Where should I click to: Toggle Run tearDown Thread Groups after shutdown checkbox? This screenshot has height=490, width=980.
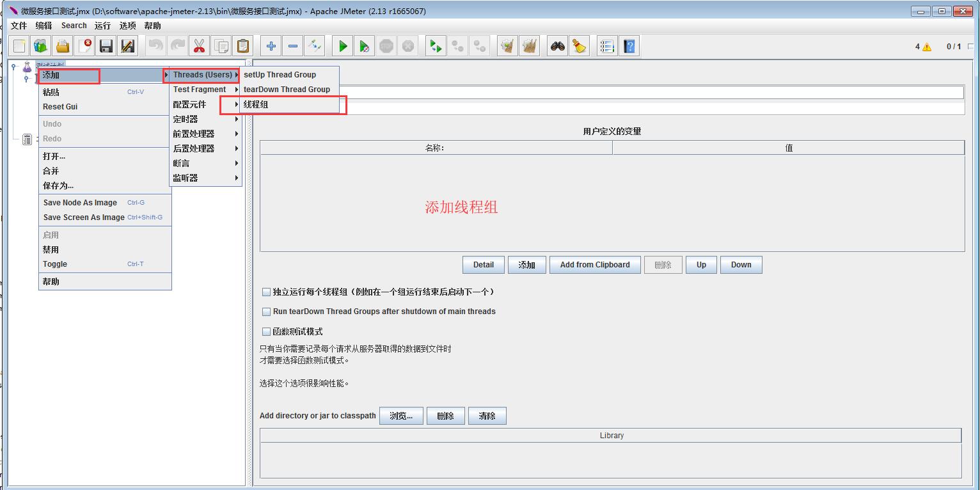click(x=267, y=312)
